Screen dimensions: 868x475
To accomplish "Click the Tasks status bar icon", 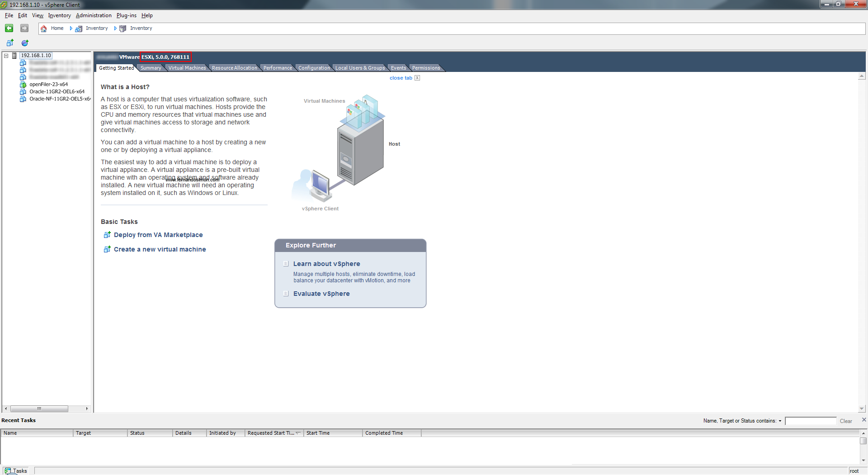I will click(x=8, y=471).
